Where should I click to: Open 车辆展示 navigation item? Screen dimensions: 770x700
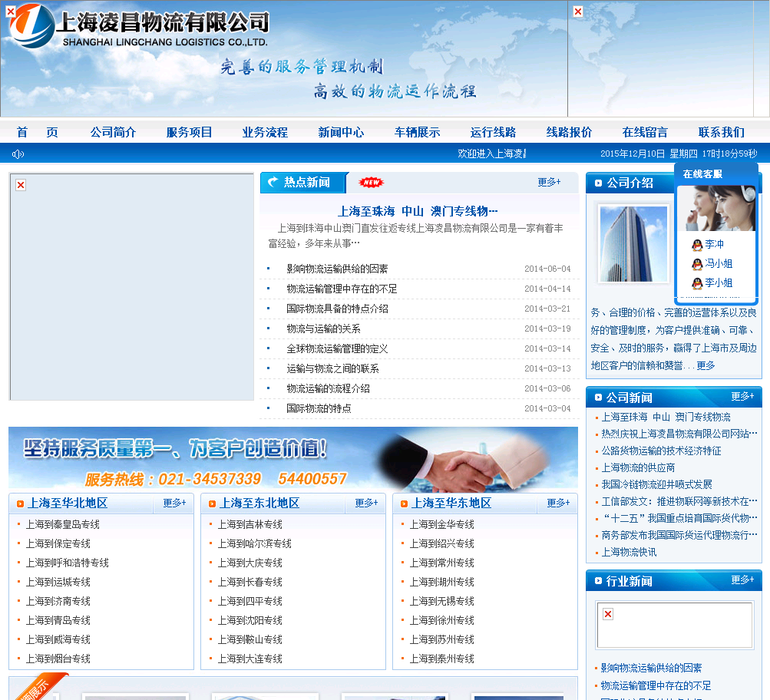point(418,132)
